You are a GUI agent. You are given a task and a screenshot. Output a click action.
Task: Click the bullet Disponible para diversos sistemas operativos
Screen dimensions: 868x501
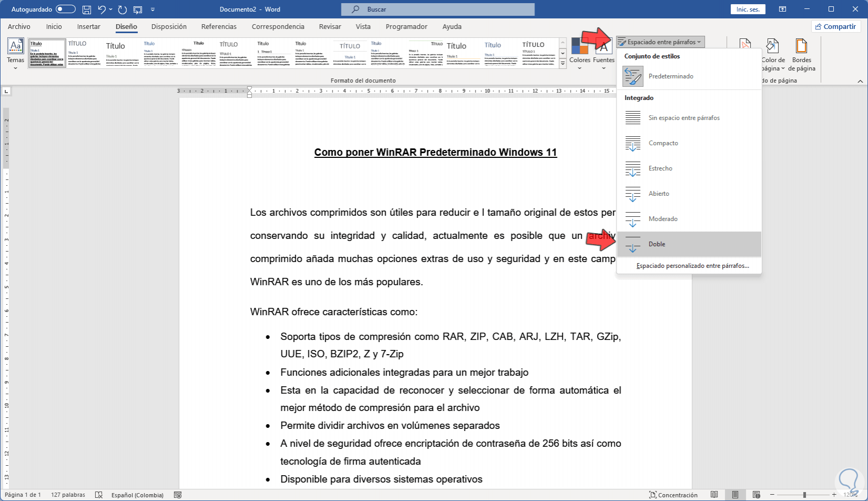click(x=381, y=479)
